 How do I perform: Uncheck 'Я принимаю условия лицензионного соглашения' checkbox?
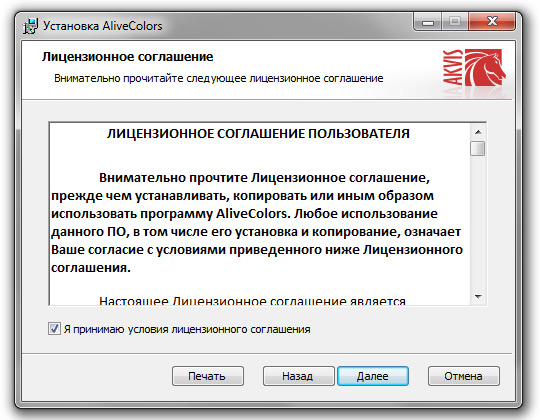(54, 329)
